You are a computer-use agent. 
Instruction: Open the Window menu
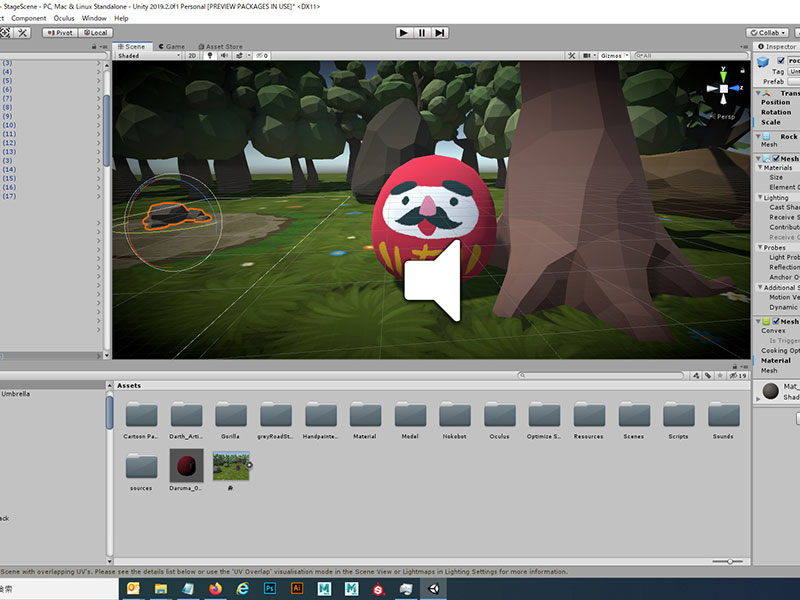[94, 18]
